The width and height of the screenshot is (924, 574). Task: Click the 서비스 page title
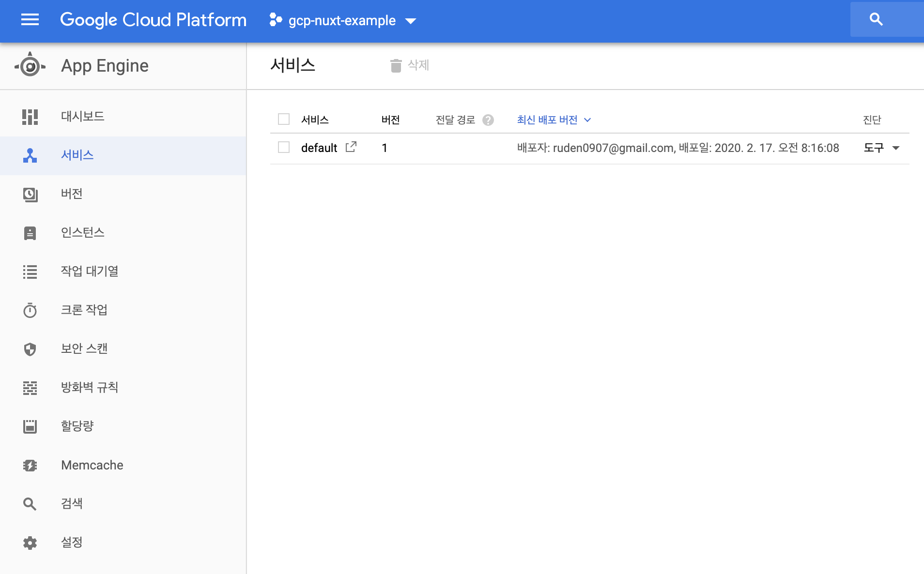click(x=293, y=65)
